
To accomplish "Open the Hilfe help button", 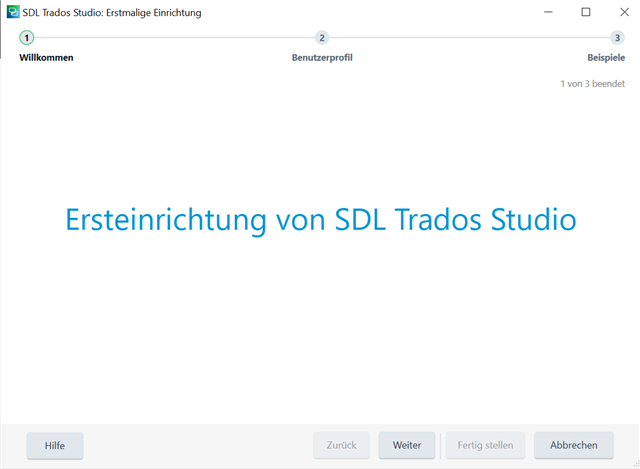I will coord(55,445).
